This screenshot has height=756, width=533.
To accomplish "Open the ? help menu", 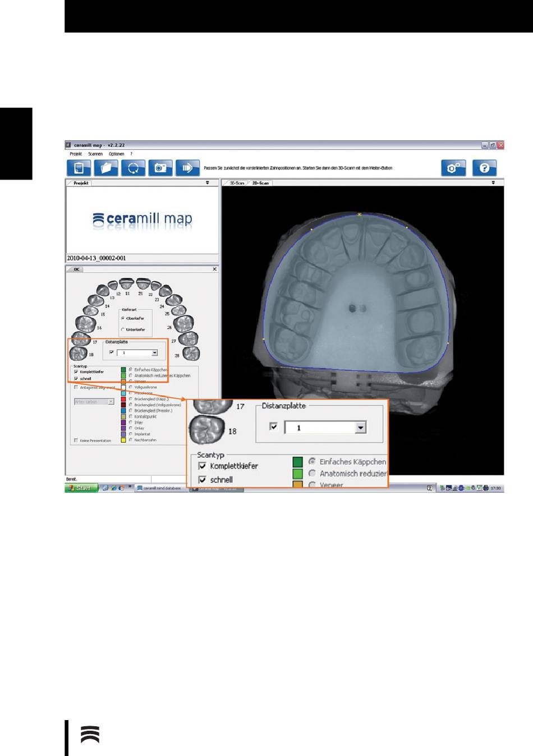I will pyautogui.click(x=132, y=154).
